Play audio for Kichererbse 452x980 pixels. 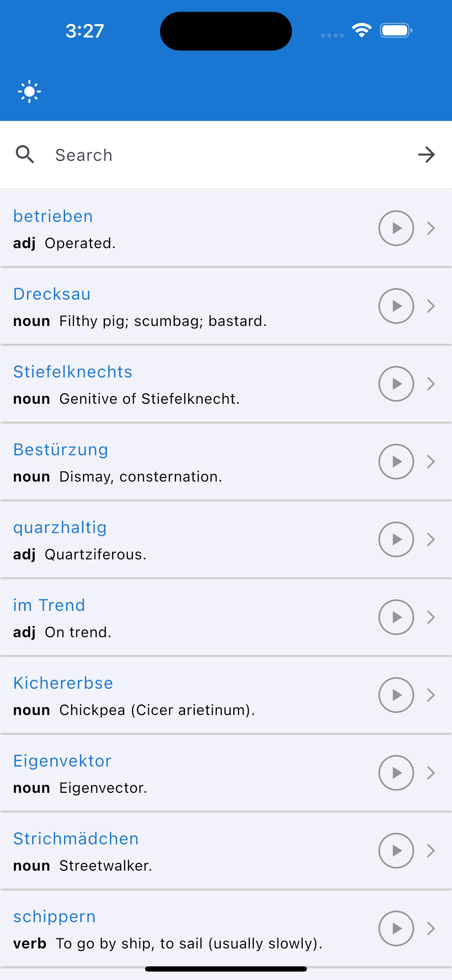coord(396,695)
